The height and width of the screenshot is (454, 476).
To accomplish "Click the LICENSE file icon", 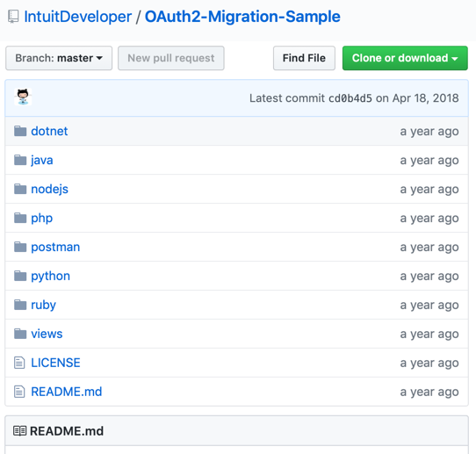I will [x=19, y=363].
